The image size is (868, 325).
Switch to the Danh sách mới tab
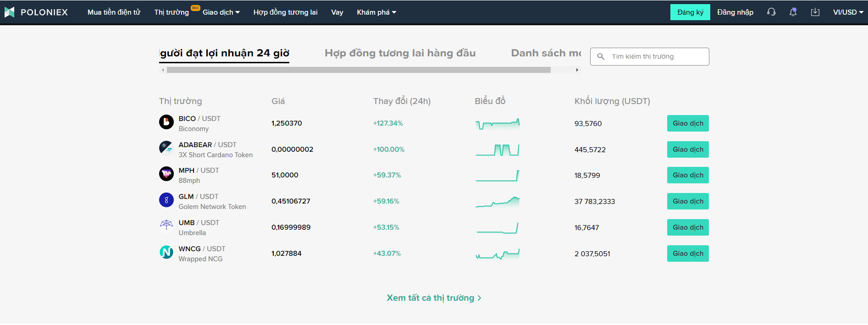546,53
